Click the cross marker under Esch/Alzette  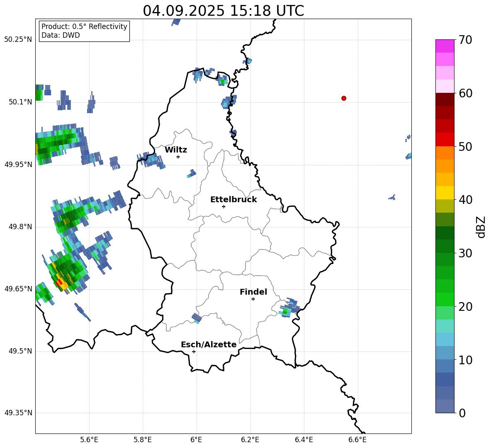pyautogui.click(x=194, y=351)
